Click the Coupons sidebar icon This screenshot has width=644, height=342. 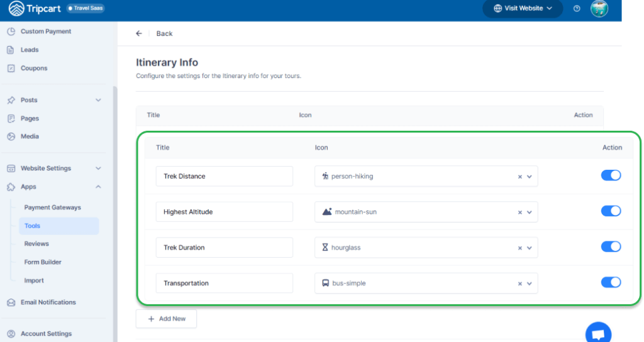coord(11,68)
